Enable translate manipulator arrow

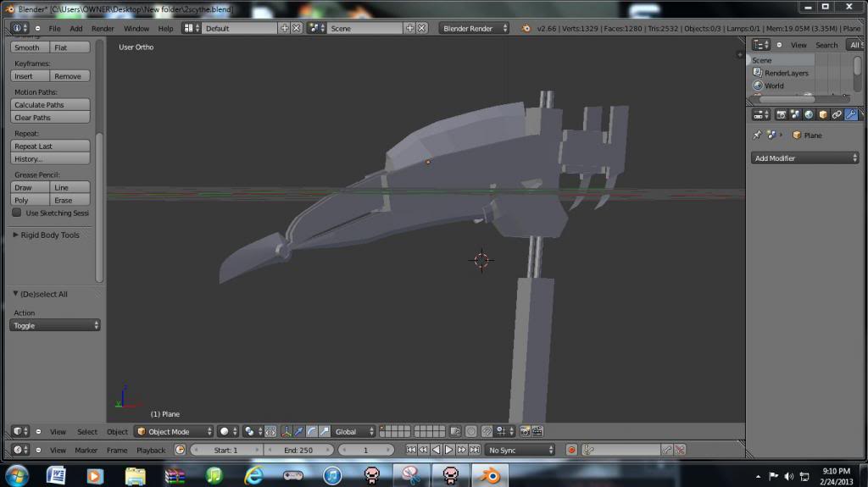[x=299, y=432]
